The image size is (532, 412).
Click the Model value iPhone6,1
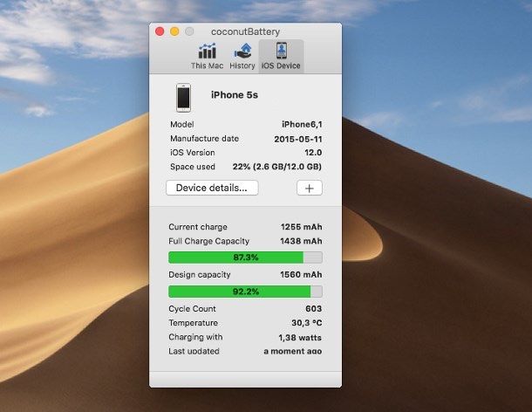click(x=302, y=124)
